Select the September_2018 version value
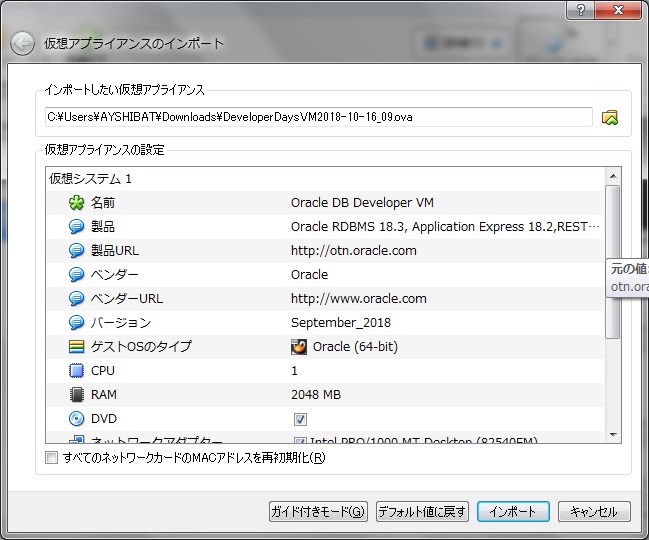Viewport: 649px width, 540px height. (341, 323)
